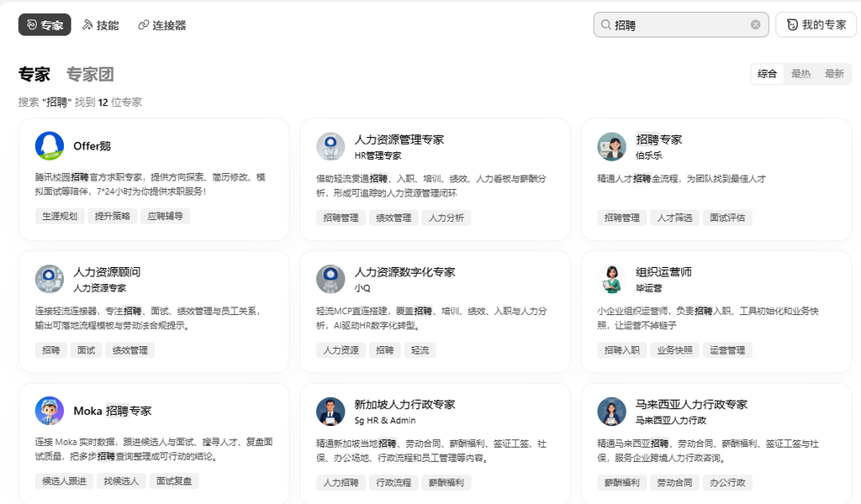Sort results by 最新
The height and width of the screenshot is (504, 861).
tap(834, 74)
